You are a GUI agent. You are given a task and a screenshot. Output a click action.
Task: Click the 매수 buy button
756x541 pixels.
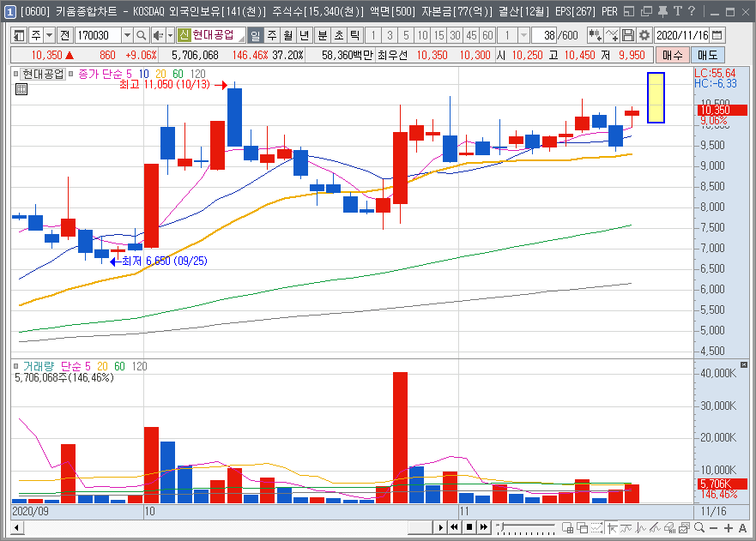point(672,55)
